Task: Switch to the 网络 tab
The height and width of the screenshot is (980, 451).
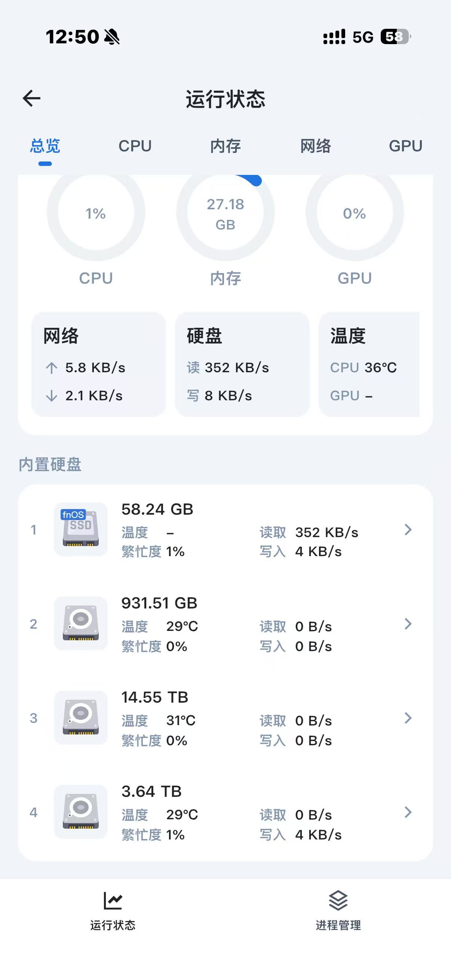Action: pyautogui.click(x=316, y=146)
